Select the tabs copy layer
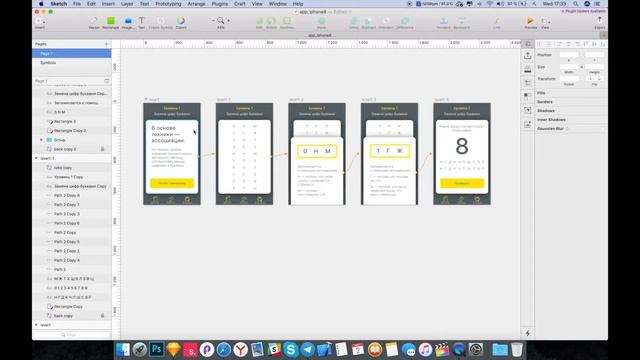This screenshot has height=360, width=640. pyautogui.click(x=71, y=168)
